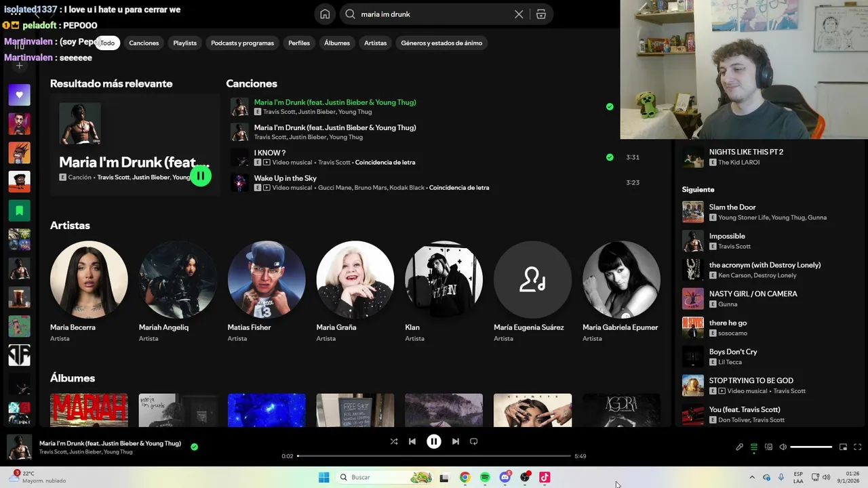The image size is (868, 488).
Task: Open Windows Start menu
Action: (x=324, y=477)
